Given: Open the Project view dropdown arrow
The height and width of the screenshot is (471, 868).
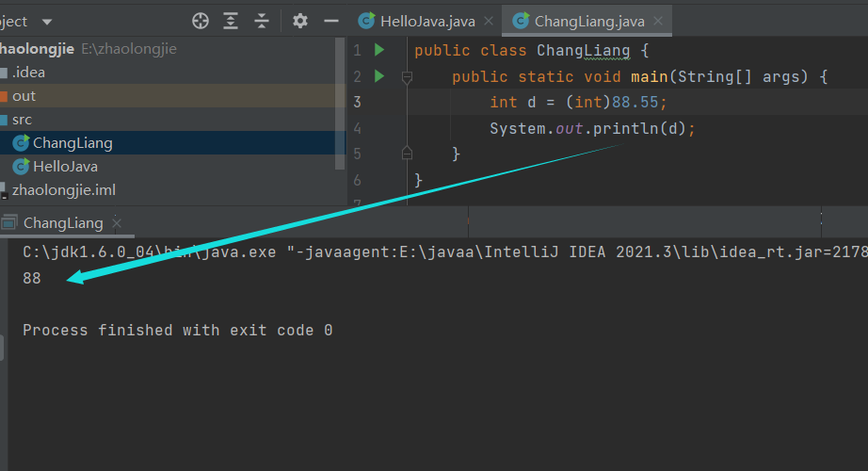Looking at the screenshot, I should (x=47, y=23).
